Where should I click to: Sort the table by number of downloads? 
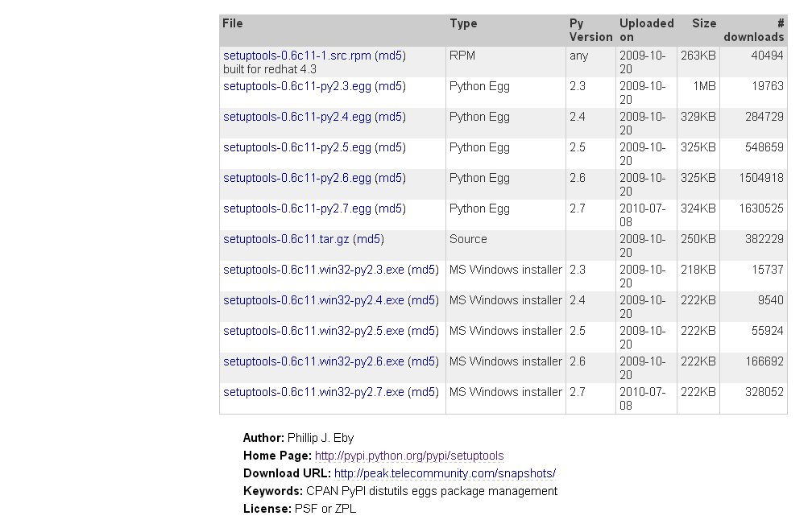[754, 30]
